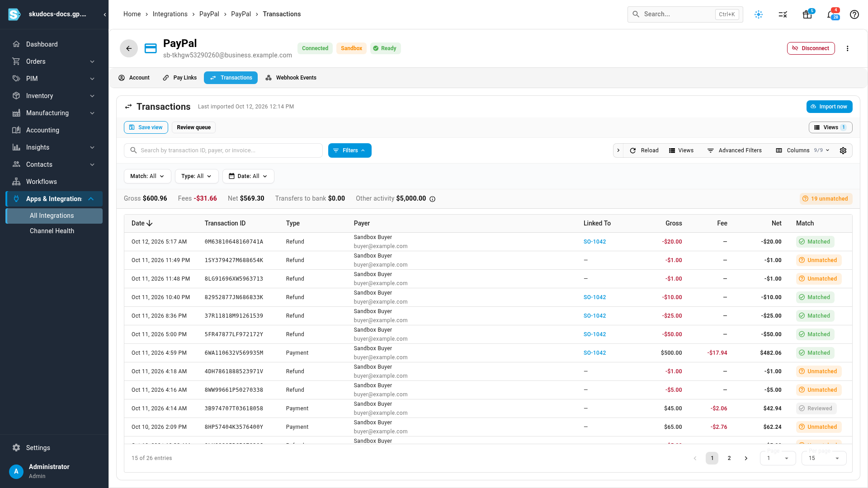
Task: Open the Date: All filter dropdown
Action: (x=248, y=176)
